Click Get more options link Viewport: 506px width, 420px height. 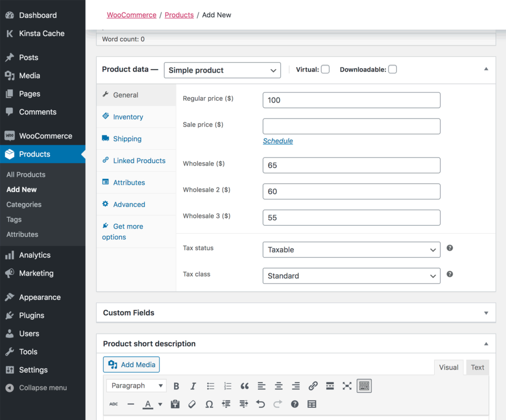(136, 232)
